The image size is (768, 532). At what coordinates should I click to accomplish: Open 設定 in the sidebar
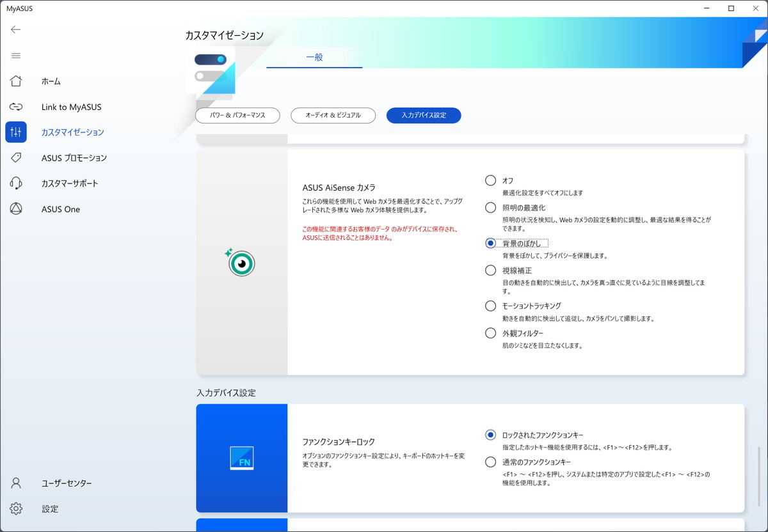(x=50, y=509)
